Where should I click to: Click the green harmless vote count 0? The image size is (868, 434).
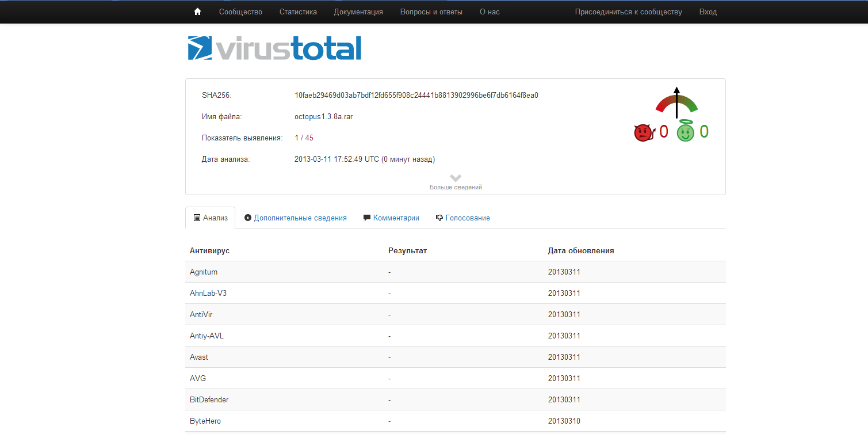pyautogui.click(x=703, y=132)
